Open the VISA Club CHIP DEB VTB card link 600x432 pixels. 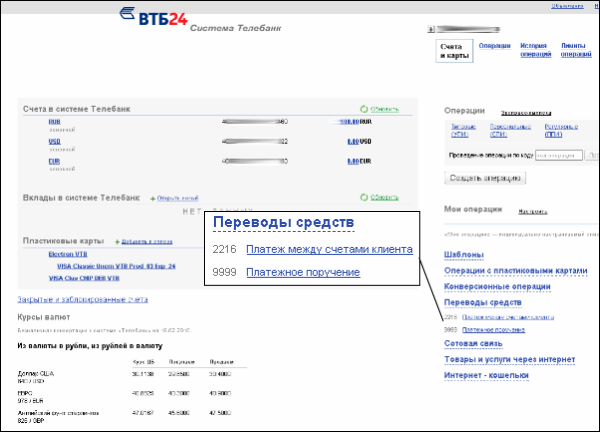pos(84,278)
